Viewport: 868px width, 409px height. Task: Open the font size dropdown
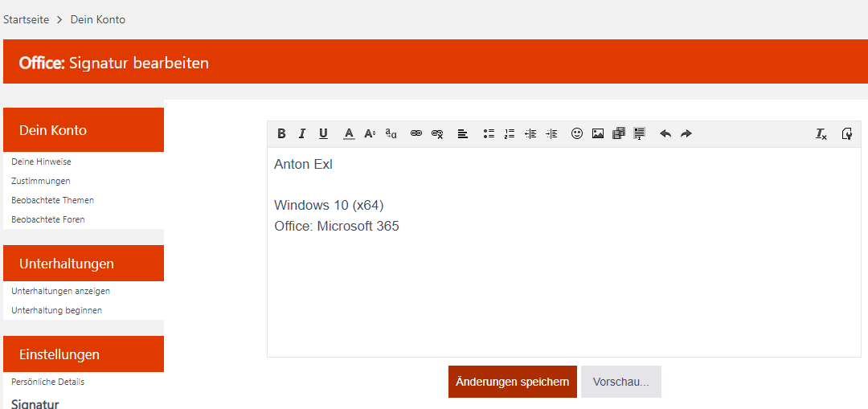[370, 133]
